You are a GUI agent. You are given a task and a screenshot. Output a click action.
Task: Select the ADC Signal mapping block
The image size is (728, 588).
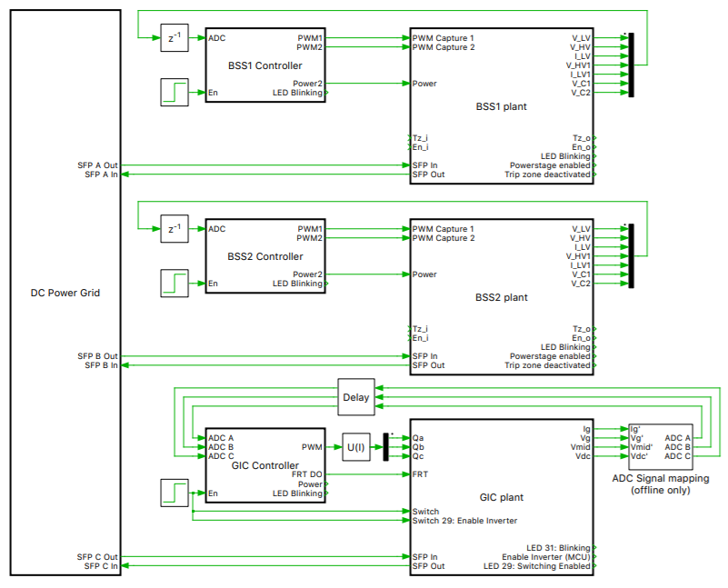click(661, 445)
